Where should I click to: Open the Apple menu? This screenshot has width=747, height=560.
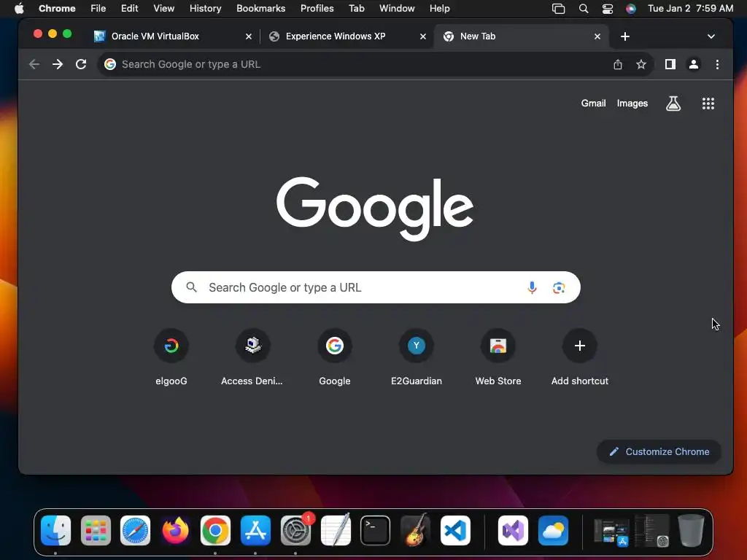[19, 9]
